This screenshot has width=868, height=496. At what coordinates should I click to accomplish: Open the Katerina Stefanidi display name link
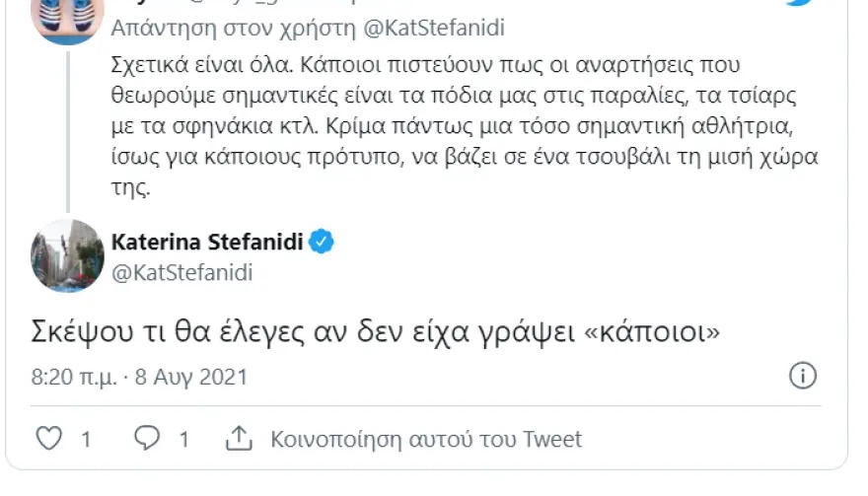coord(208,242)
